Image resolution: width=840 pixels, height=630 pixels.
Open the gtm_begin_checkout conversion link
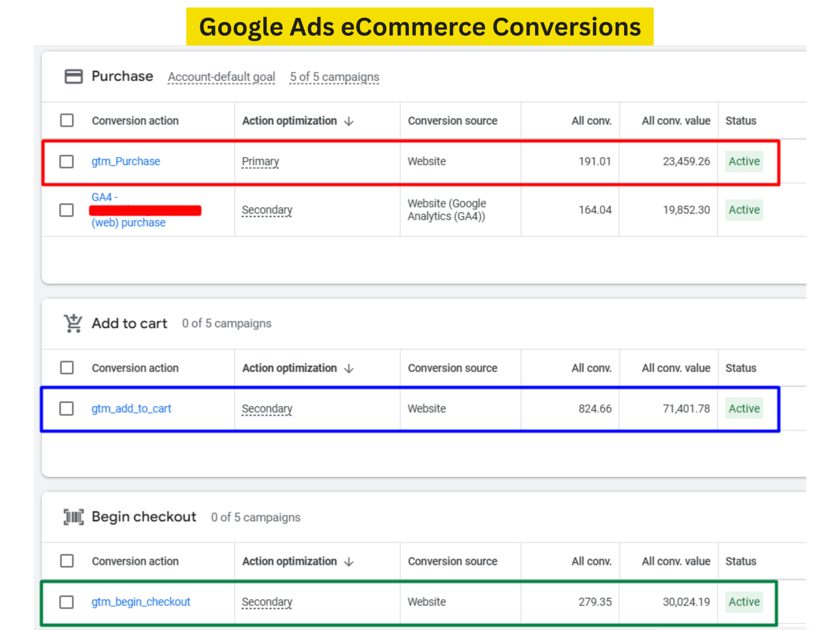coord(140,602)
